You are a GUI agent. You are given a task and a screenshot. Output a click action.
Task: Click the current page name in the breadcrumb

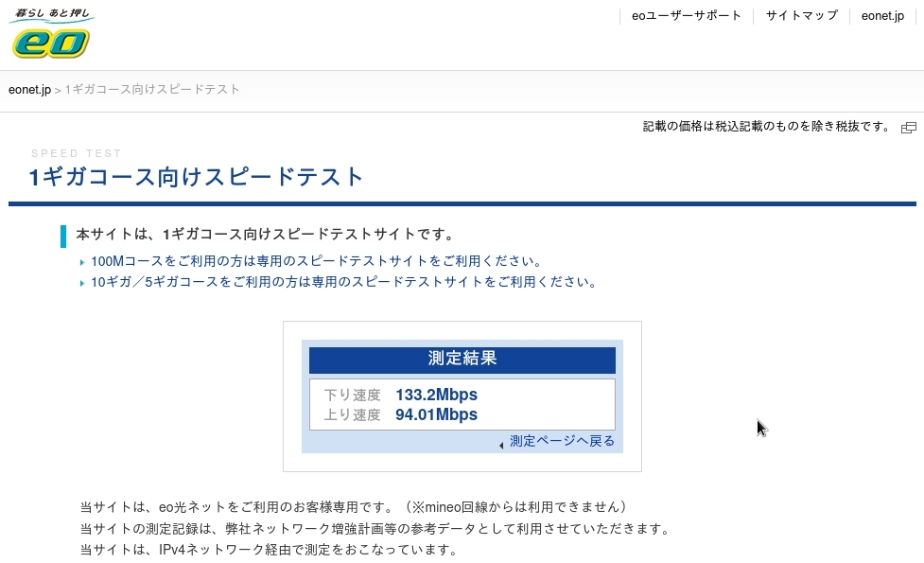coord(152,90)
